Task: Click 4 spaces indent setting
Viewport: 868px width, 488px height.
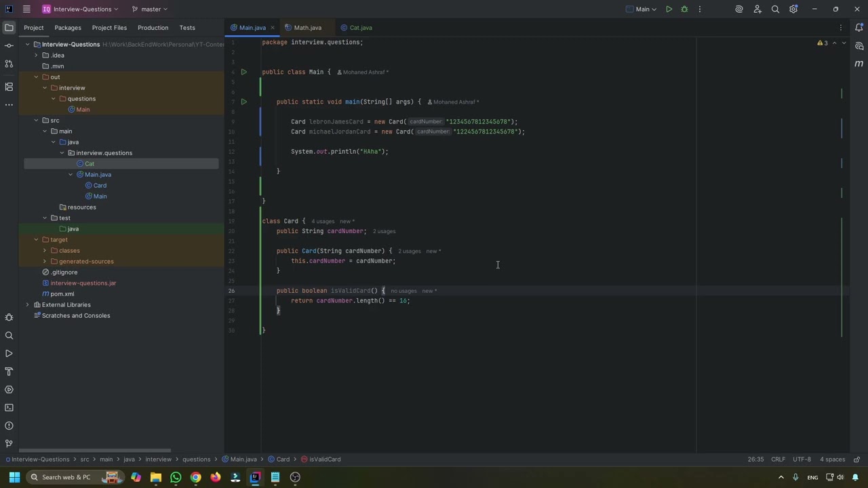Action: tap(832, 459)
